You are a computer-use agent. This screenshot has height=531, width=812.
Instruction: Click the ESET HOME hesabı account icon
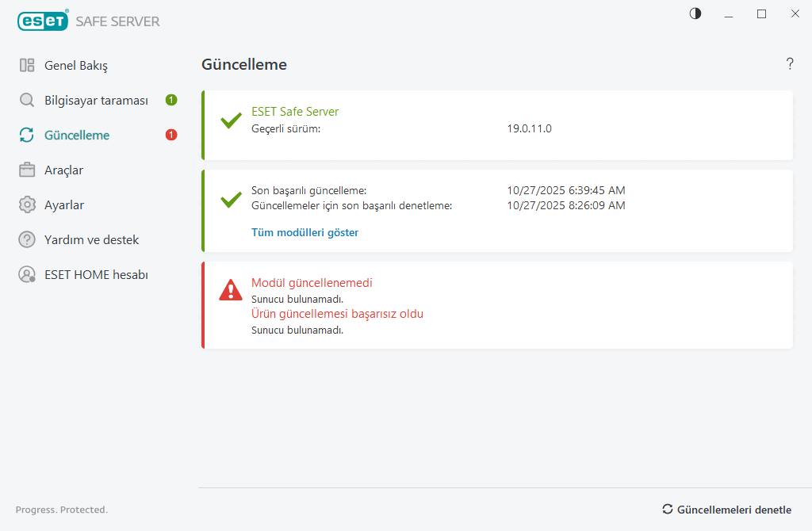pyautogui.click(x=27, y=274)
